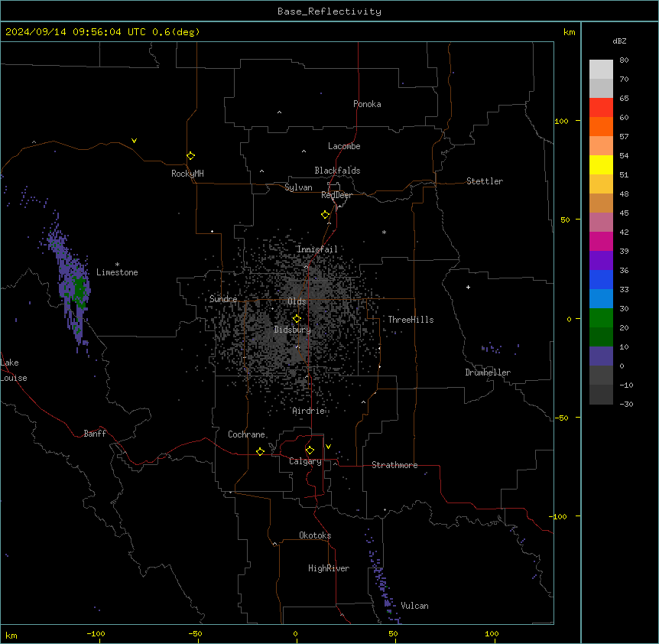Click the RockyMH label
The height and width of the screenshot is (644, 659).
187,174
